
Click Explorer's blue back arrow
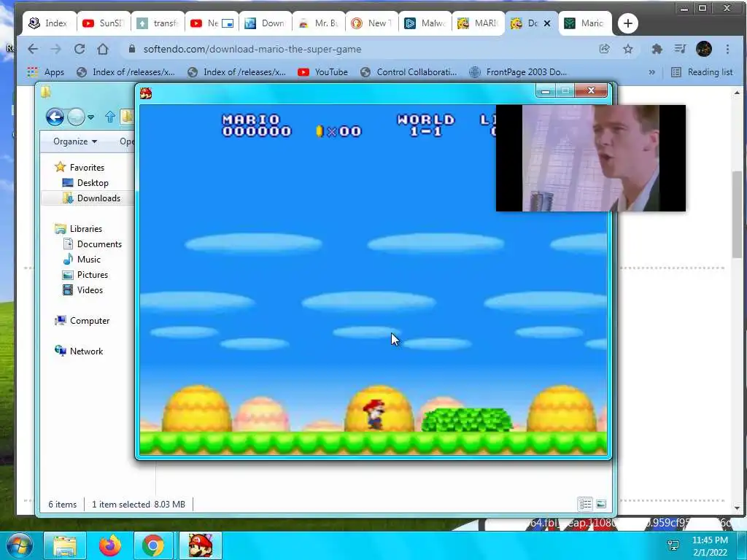tap(55, 117)
